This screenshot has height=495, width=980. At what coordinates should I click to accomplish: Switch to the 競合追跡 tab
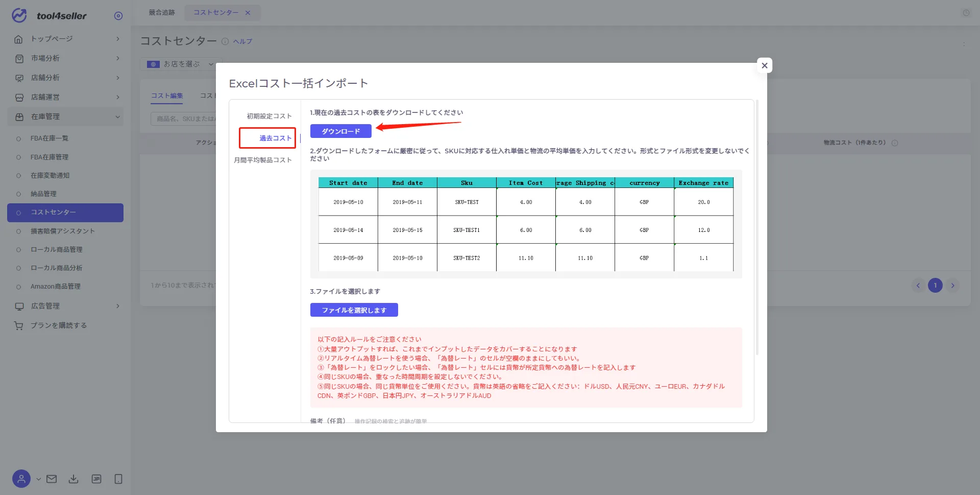tap(162, 13)
